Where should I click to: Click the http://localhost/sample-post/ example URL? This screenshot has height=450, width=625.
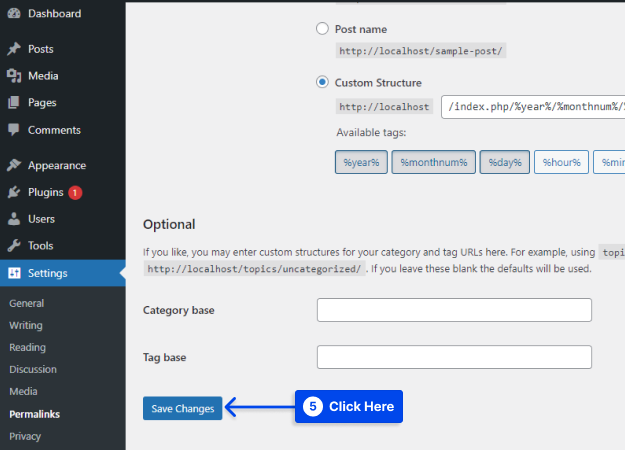(x=421, y=51)
